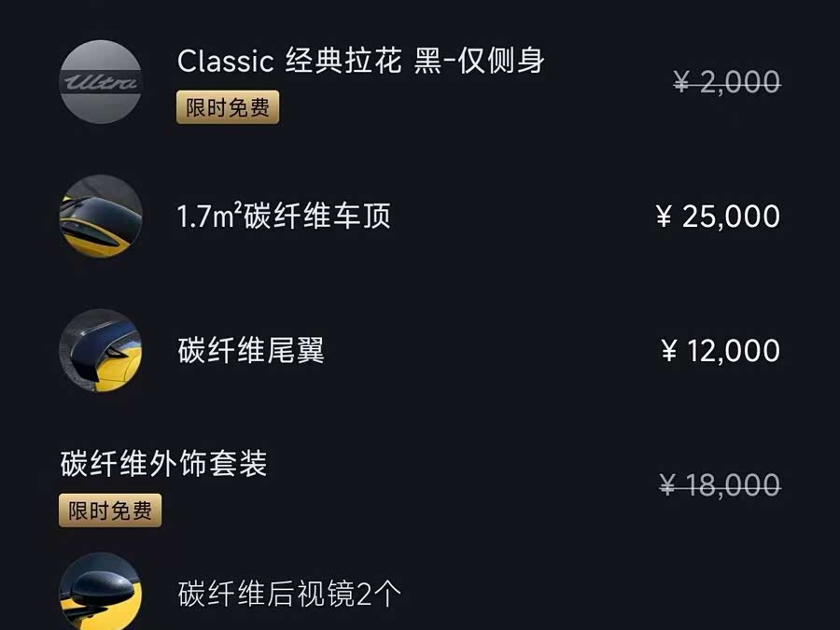Click the word "Classic" in the first title
Viewport: 840px width, 630px height.
225,62
